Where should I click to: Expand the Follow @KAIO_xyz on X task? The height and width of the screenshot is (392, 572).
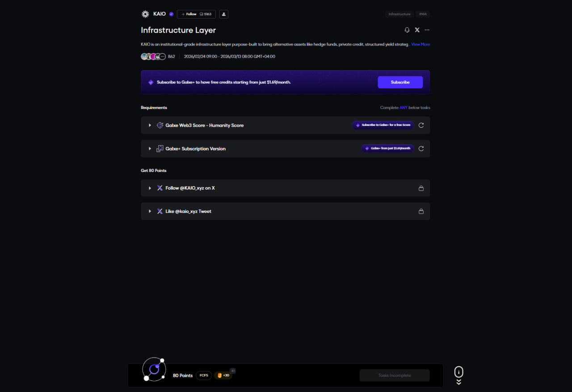150,188
